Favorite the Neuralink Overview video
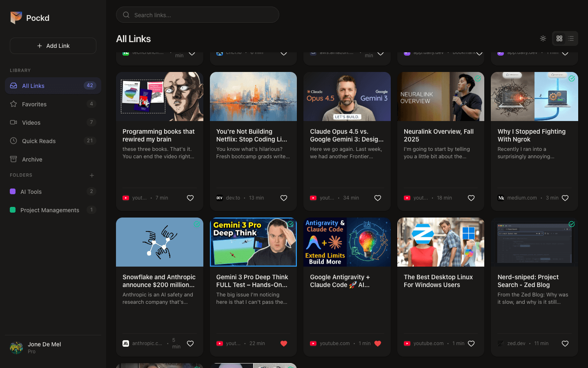Viewport: 588px width, 368px height. pyautogui.click(x=471, y=197)
